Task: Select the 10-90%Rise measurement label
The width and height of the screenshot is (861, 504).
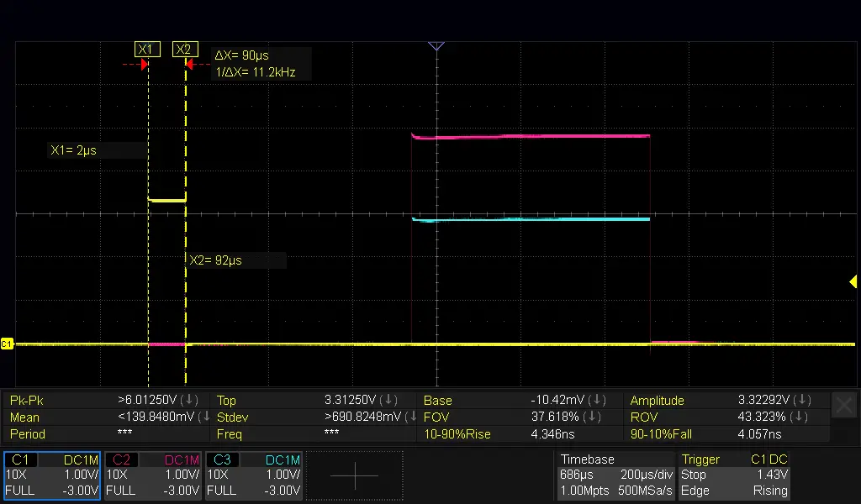Action: tap(457, 434)
